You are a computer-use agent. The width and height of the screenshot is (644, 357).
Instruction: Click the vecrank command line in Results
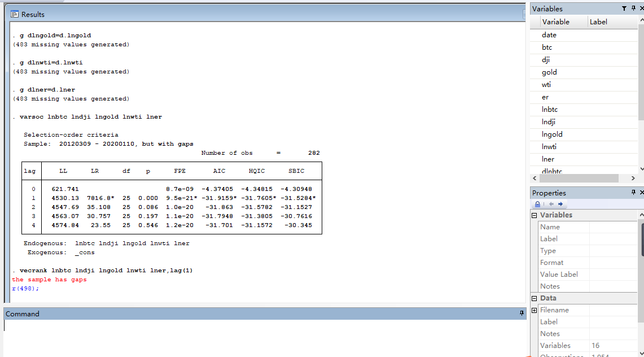pyautogui.click(x=106, y=271)
